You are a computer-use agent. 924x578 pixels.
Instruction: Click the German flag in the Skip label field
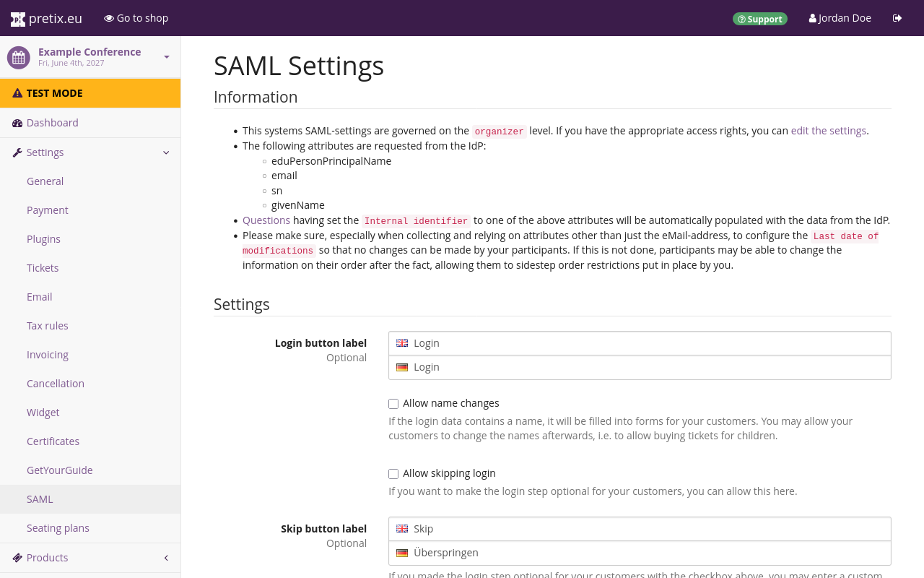tap(401, 552)
